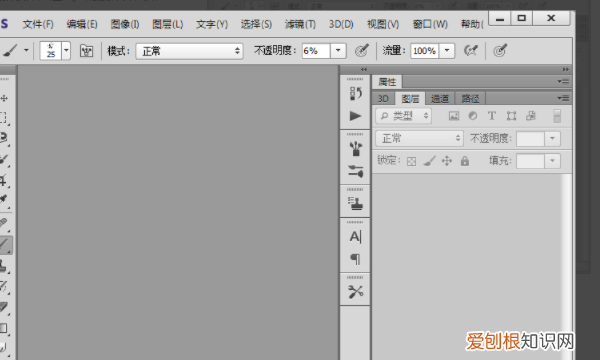Open the 文件(F) menu
This screenshot has width=600, height=360.
pyautogui.click(x=38, y=24)
